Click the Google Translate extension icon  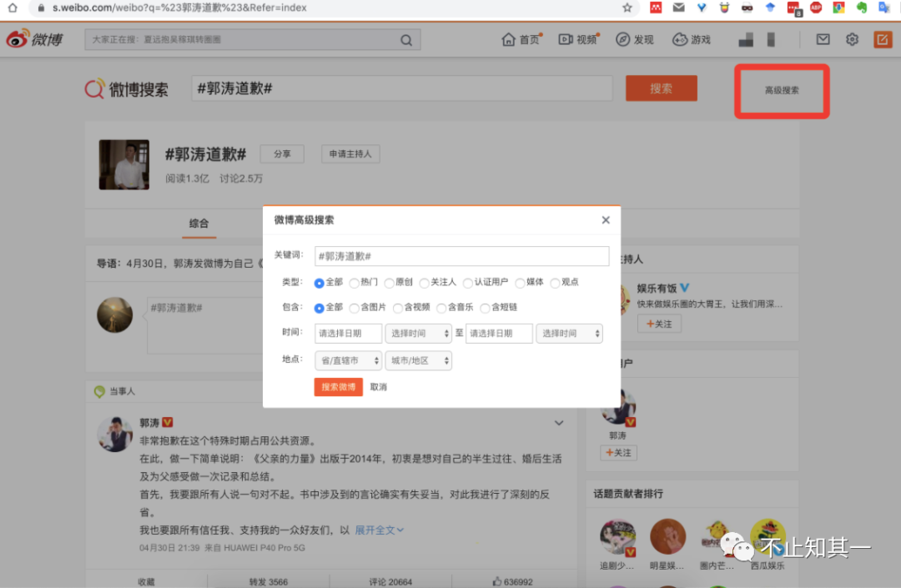(884, 8)
